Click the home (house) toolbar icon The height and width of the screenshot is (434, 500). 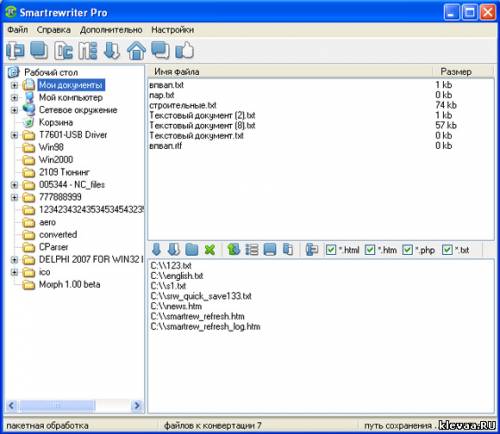(x=136, y=51)
